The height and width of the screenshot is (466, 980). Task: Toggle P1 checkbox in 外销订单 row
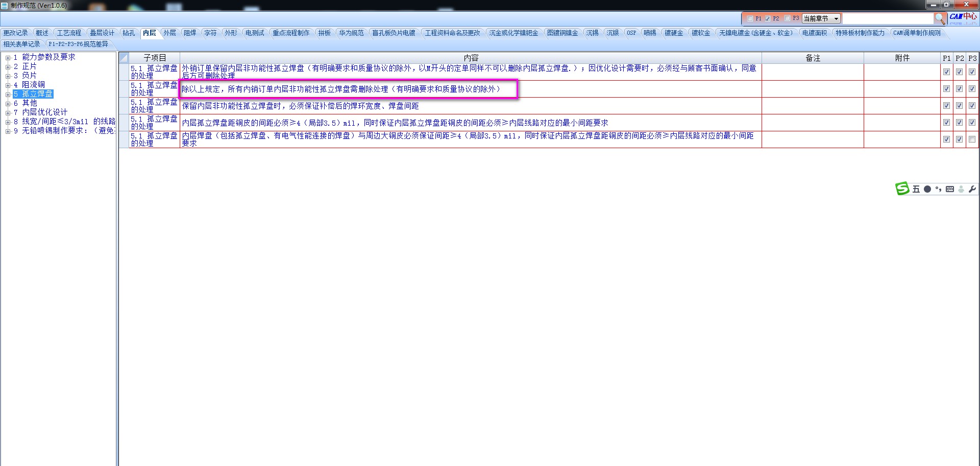pyautogui.click(x=947, y=72)
